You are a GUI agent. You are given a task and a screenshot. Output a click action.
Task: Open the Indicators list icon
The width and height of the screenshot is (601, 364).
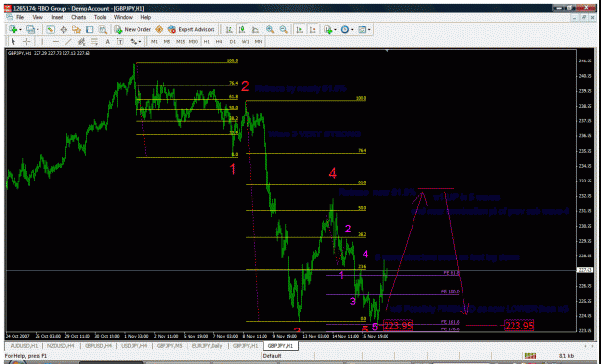[x=328, y=29]
